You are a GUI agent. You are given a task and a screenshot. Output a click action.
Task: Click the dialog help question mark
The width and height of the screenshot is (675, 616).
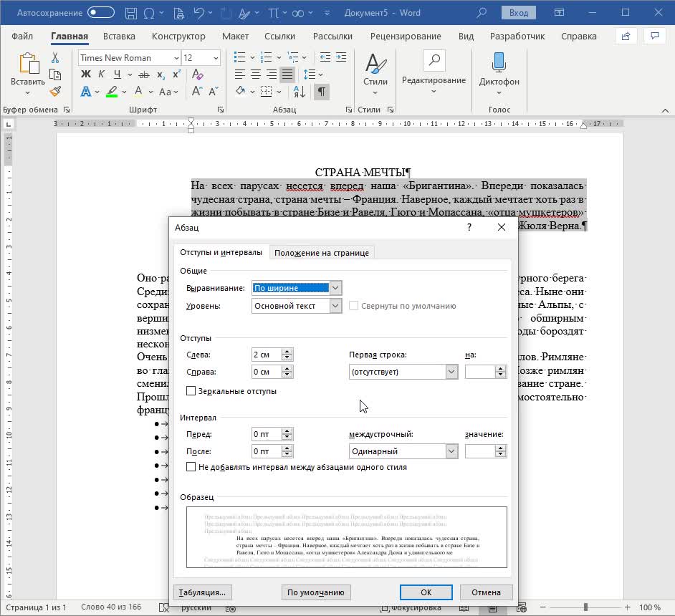tap(469, 227)
